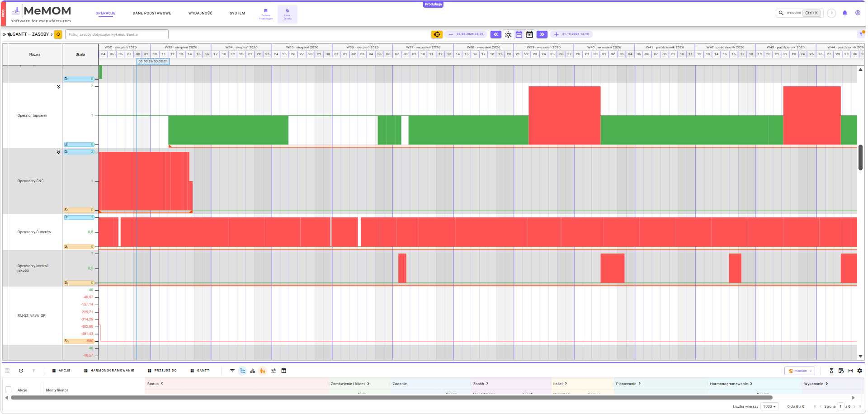Viewport: 868px width, 414px height.
Task: Expand the Zamówienie i klient column group
Action: click(368, 384)
